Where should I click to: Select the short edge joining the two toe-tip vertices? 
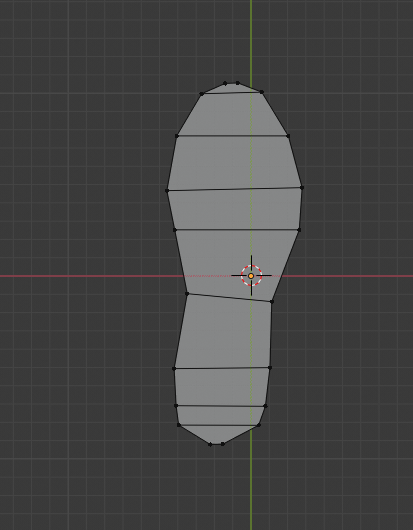click(x=232, y=83)
